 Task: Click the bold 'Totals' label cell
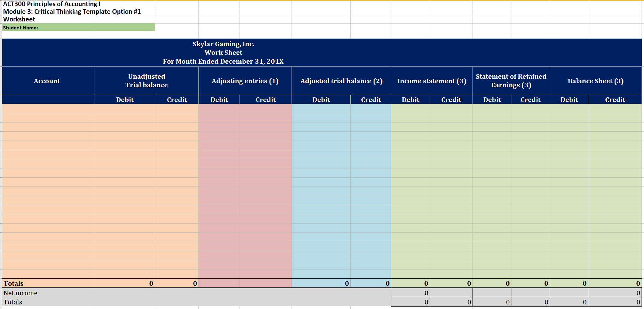[48, 283]
